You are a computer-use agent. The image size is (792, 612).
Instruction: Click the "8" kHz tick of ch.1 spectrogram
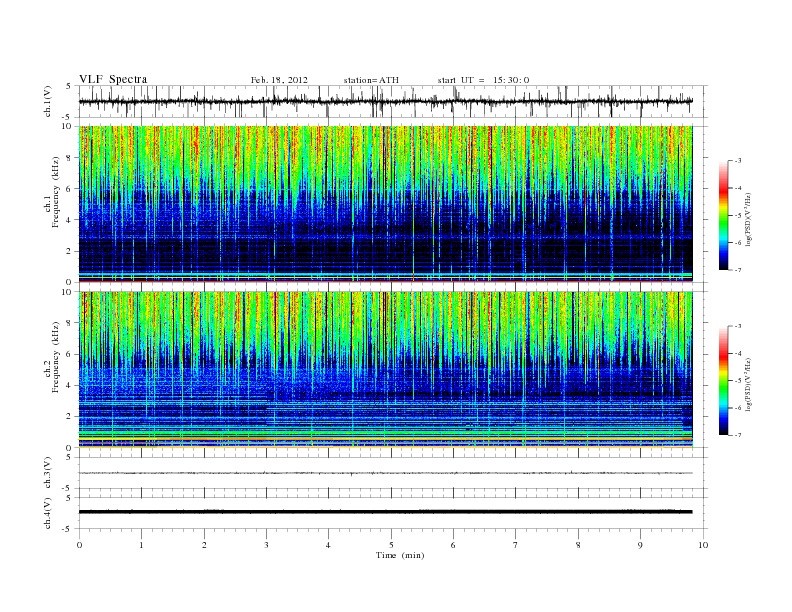(x=69, y=158)
